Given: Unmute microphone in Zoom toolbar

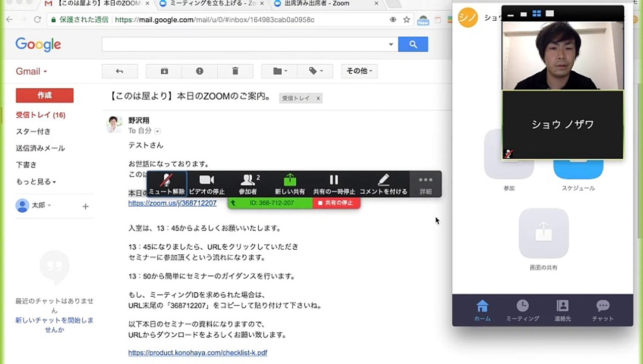Looking at the screenshot, I should click(x=166, y=184).
